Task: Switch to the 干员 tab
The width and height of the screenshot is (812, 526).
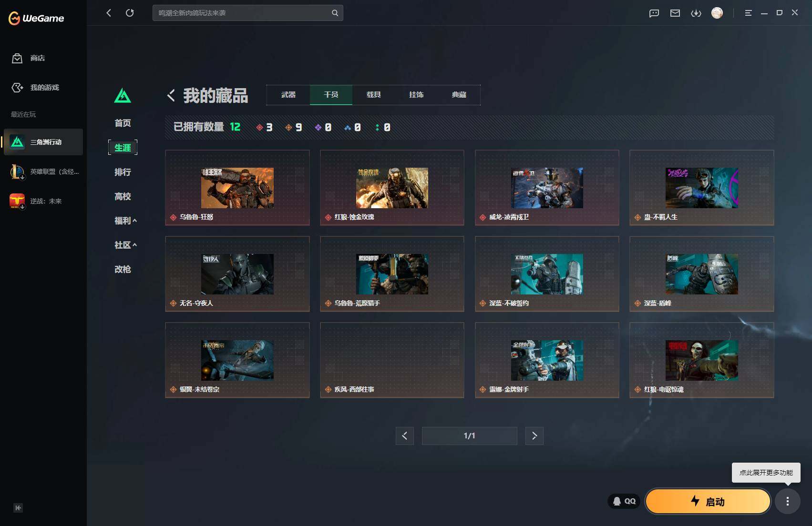Action: tap(331, 95)
